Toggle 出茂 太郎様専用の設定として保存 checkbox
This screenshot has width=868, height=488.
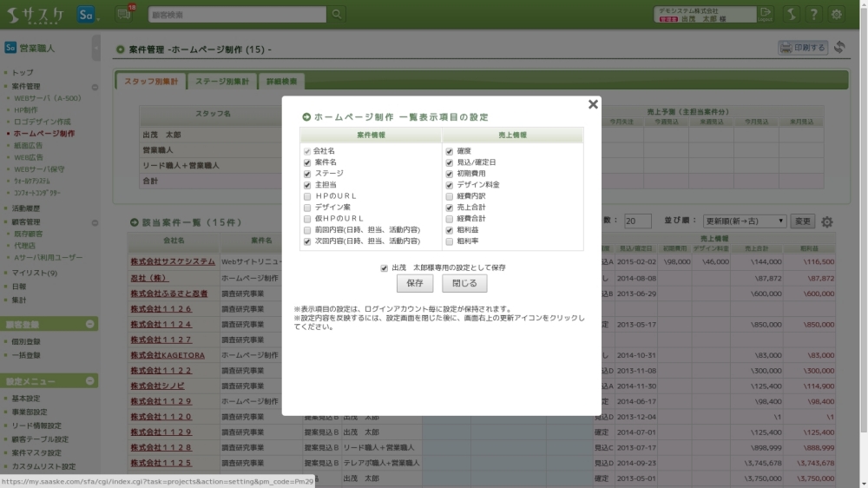[x=385, y=268]
